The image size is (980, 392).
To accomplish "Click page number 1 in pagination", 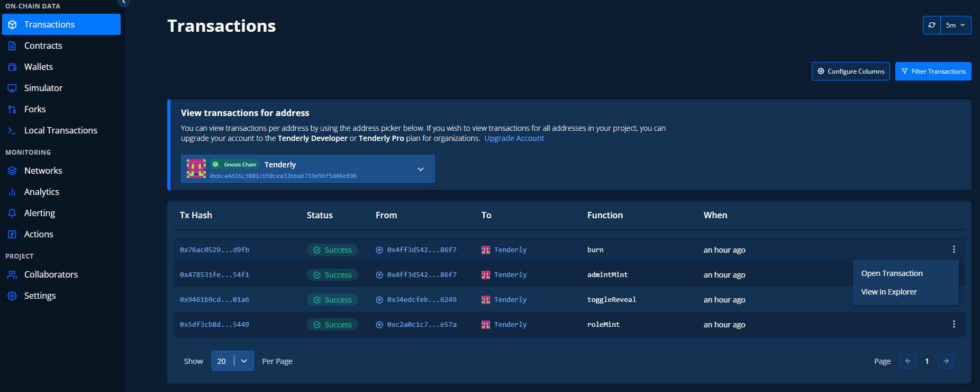I will 927,361.
